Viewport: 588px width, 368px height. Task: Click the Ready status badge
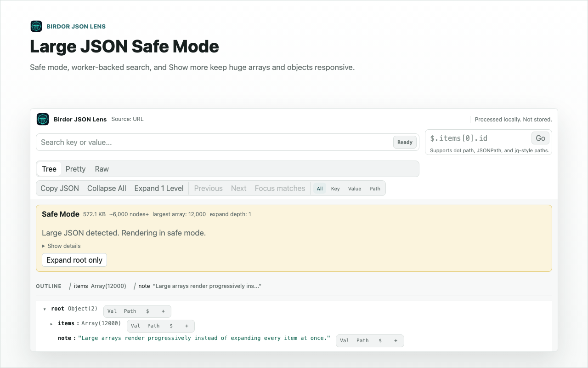tap(405, 142)
